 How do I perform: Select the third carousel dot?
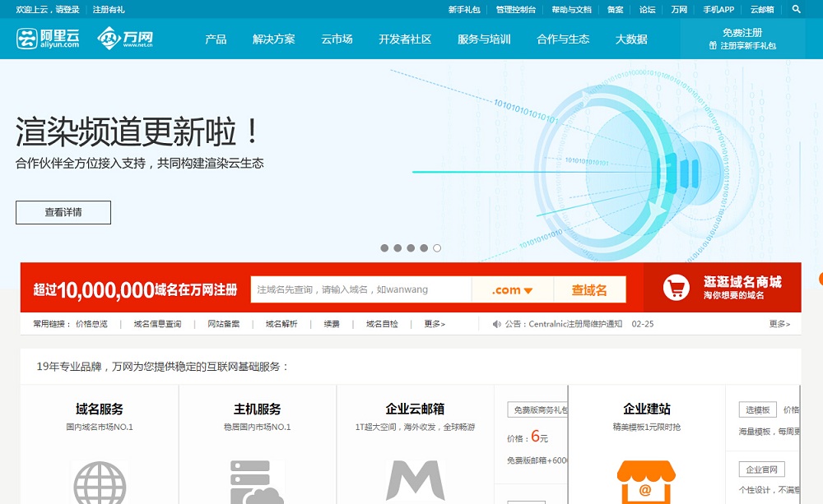pos(411,248)
